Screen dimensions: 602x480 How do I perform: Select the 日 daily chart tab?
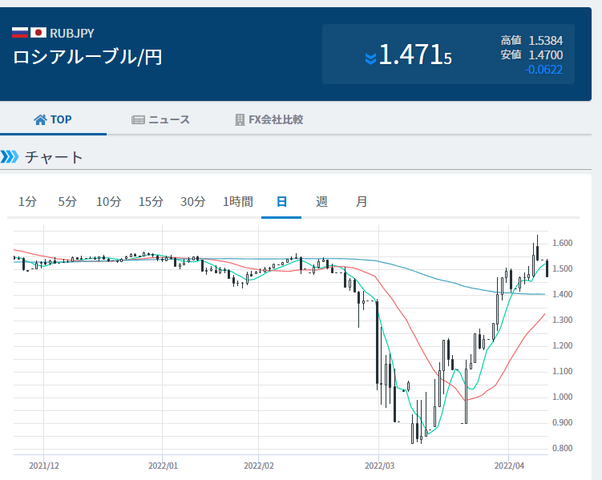[282, 201]
